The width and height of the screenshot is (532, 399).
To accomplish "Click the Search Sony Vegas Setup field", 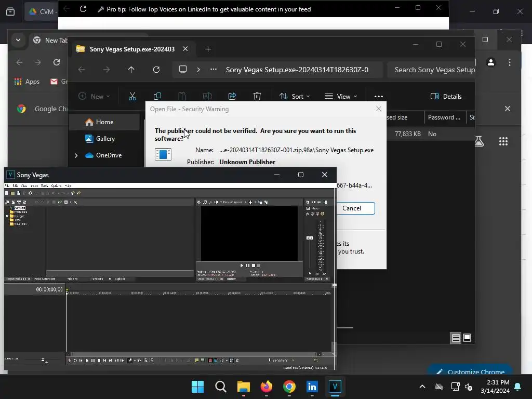I will pyautogui.click(x=431, y=70).
